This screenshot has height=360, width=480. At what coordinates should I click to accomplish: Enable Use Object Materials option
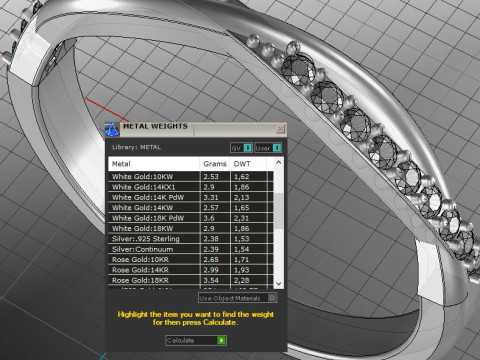pyautogui.click(x=237, y=298)
